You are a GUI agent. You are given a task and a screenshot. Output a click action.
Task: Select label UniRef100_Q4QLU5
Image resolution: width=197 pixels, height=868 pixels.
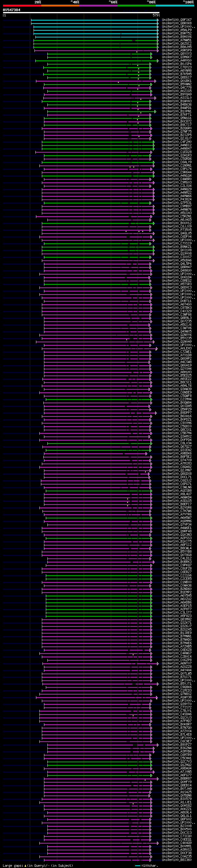coord(177,233)
